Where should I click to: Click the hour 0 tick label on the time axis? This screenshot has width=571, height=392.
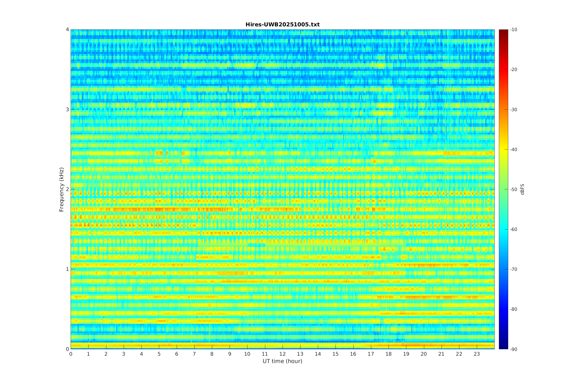(71, 354)
